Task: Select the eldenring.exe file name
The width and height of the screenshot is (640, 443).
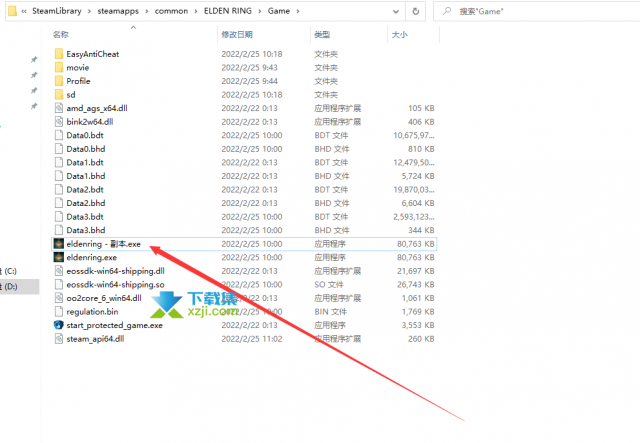Action: [x=92, y=257]
